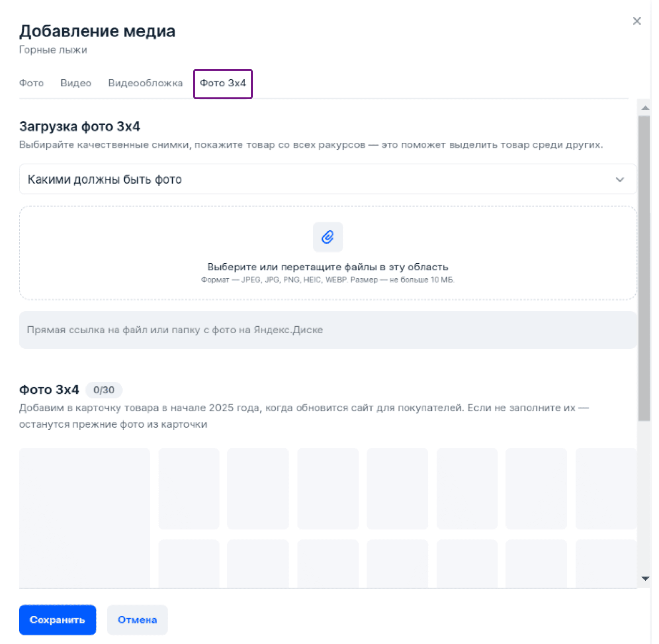
Task: Open the 'Какими должны быть фото' panel title
Action: click(x=105, y=180)
